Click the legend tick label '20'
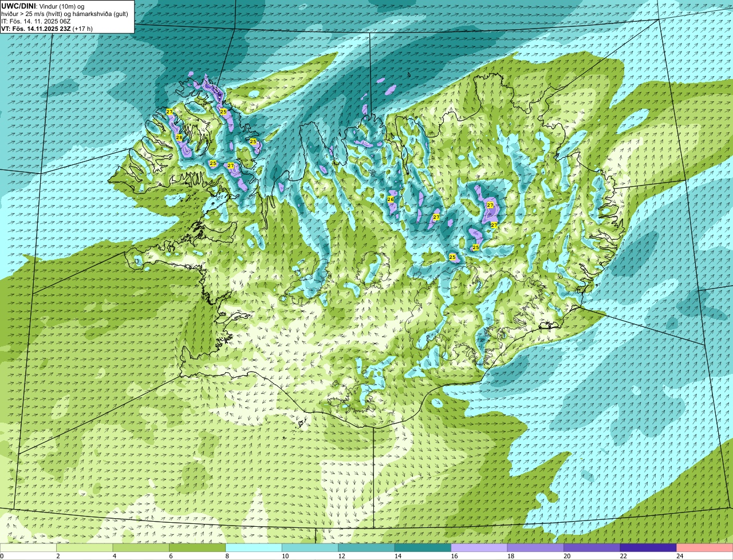Screen dimensions: 733x560 (567, 555)
